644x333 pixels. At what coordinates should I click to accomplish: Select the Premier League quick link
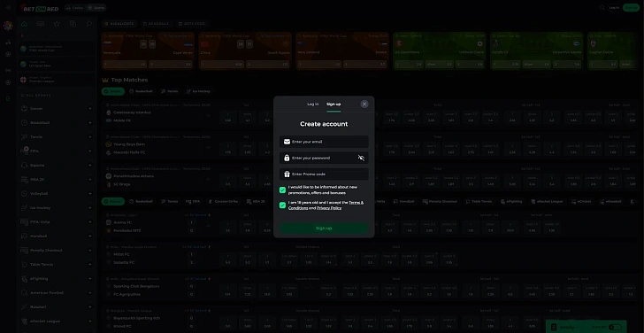click(x=57, y=80)
